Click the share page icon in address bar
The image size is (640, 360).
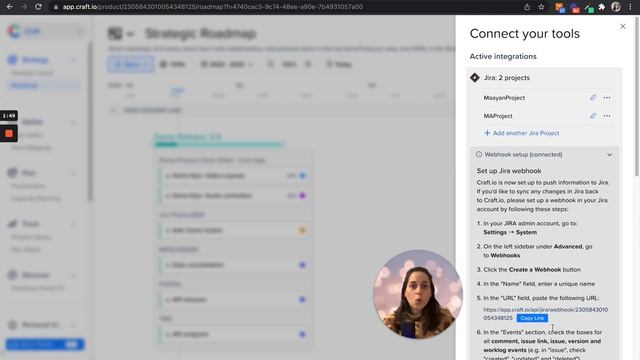527,7
